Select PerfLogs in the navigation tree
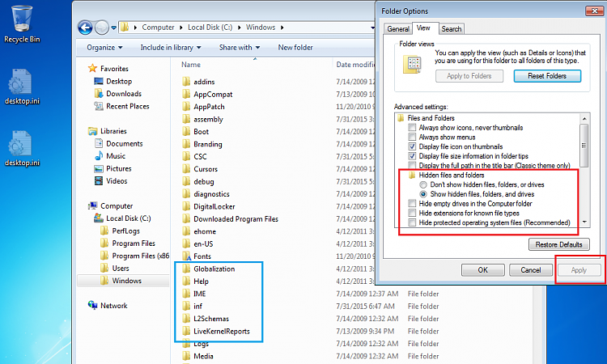 125,231
